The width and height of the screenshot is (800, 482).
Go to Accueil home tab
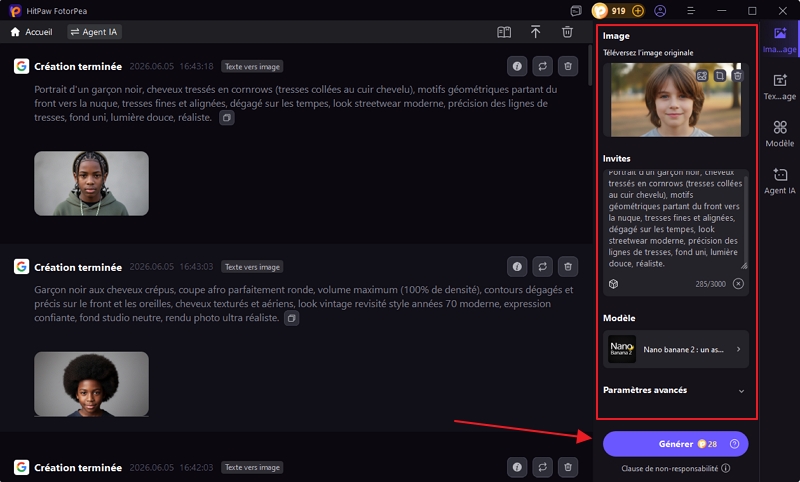(x=32, y=32)
